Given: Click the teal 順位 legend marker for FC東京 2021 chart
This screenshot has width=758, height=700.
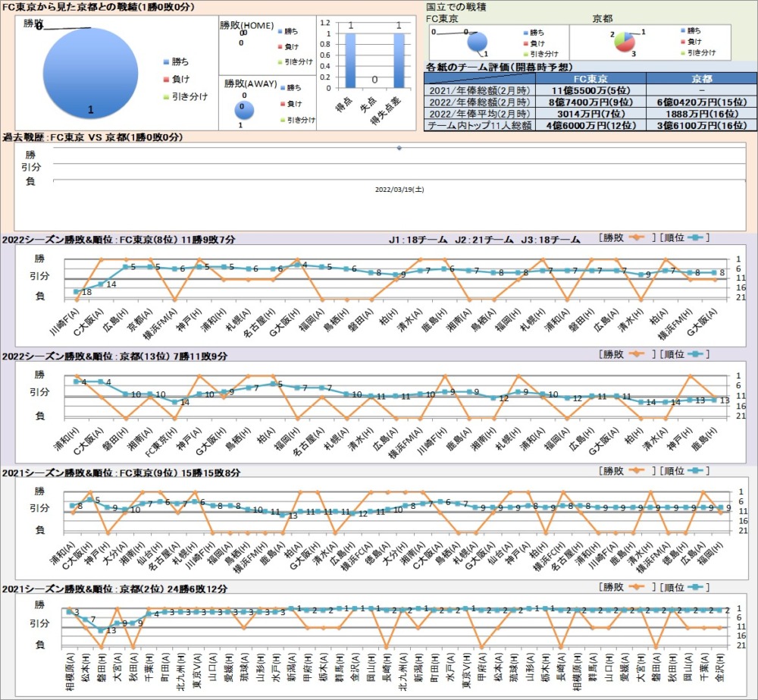Looking at the screenshot, I should pyautogui.click(x=695, y=471).
